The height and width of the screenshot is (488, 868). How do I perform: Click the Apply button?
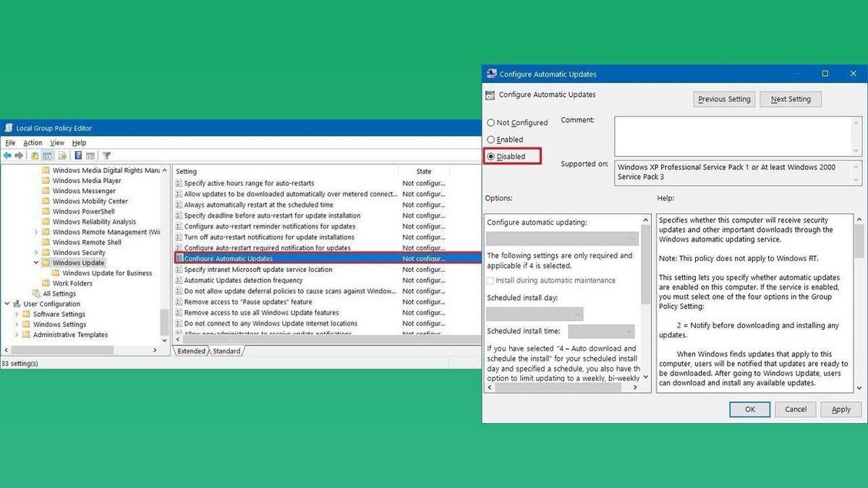(841, 409)
